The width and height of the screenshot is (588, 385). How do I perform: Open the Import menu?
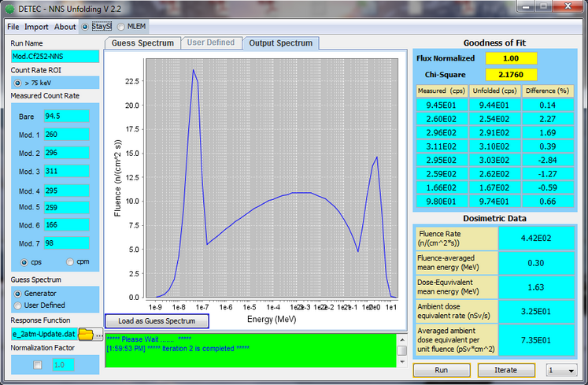(36, 27)
